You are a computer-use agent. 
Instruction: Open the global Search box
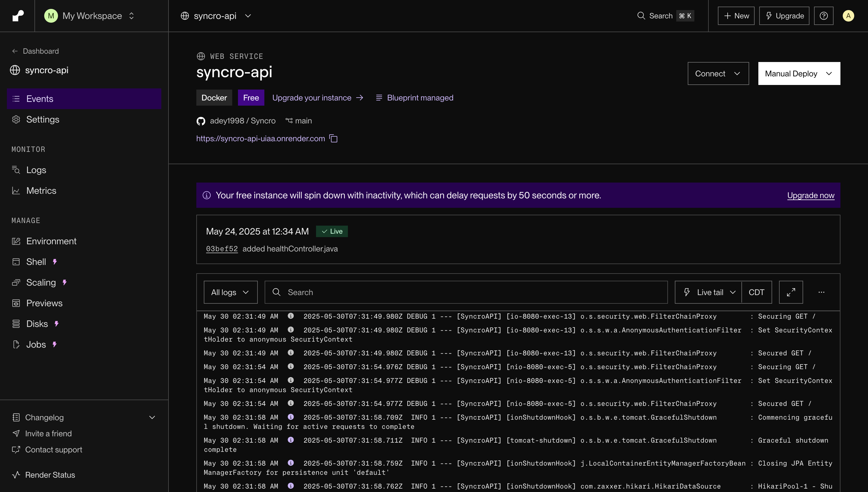point(665,16)
